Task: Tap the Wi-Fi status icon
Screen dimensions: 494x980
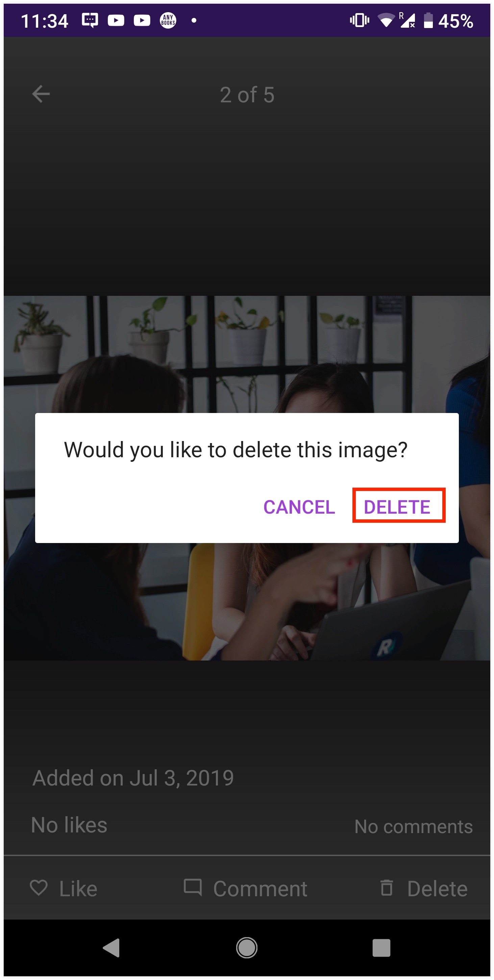Action: 386,20
